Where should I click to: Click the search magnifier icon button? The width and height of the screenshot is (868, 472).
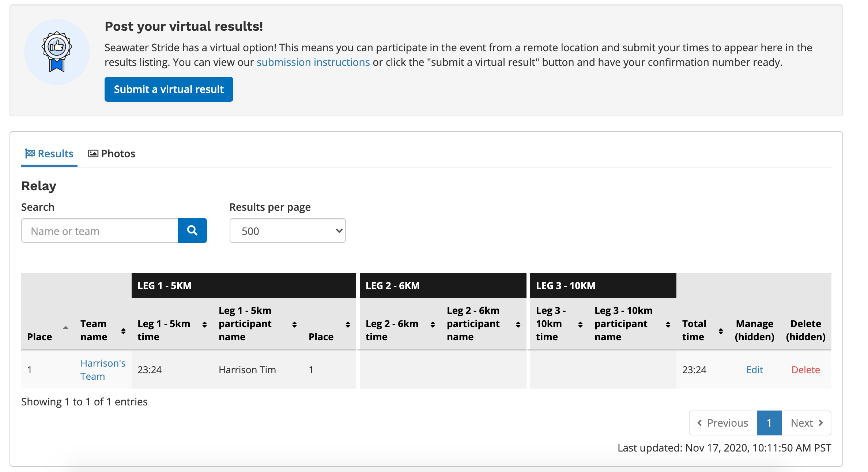point(192,231)
